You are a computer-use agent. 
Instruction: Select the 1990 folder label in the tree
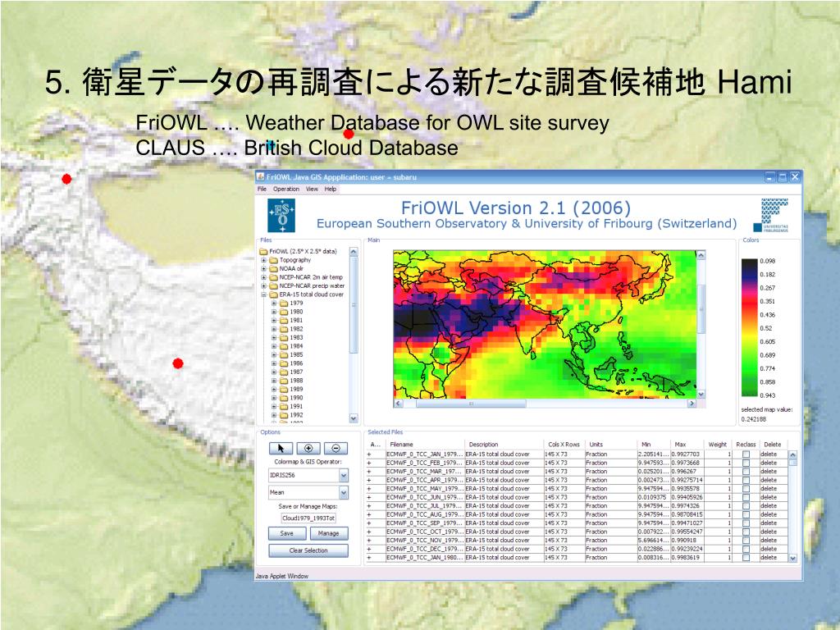(296, 398)
